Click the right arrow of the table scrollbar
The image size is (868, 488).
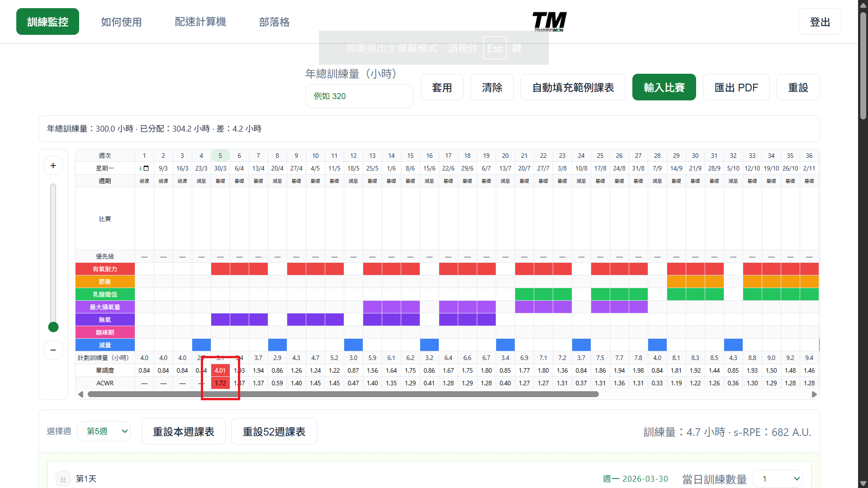click(x=815, y=394)
